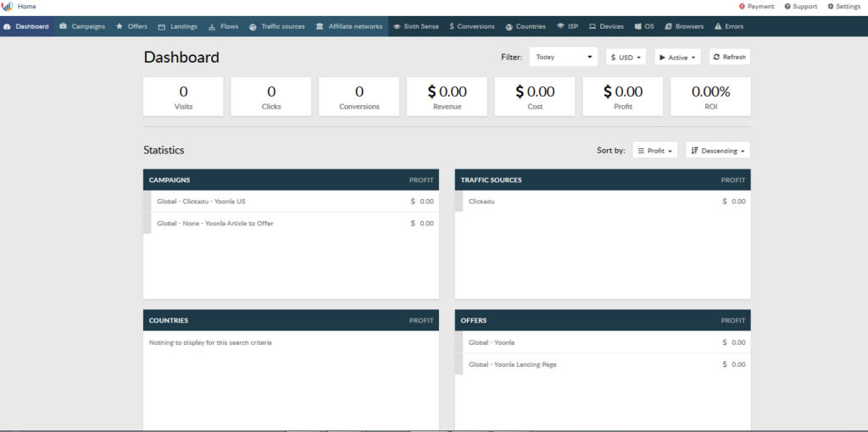
Task: Switch to the Traffic sources tab
Action: point(277,26)
